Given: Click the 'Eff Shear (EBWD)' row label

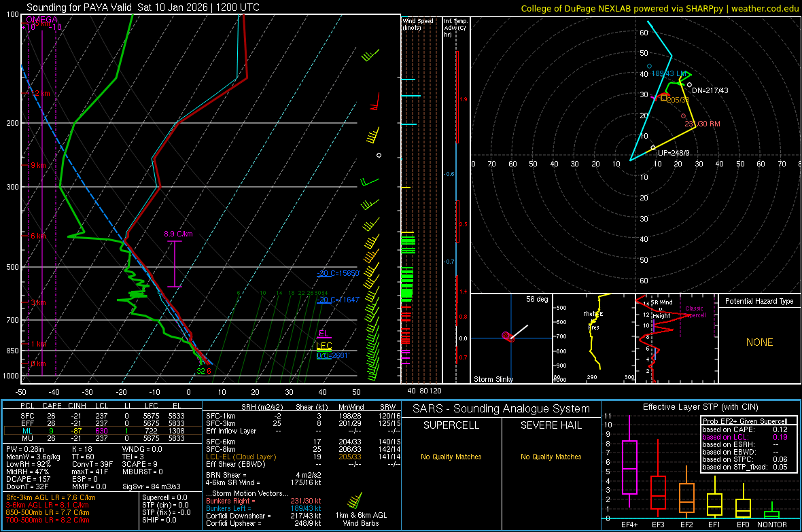Looking at the screenshot, I should pos(235,464).
